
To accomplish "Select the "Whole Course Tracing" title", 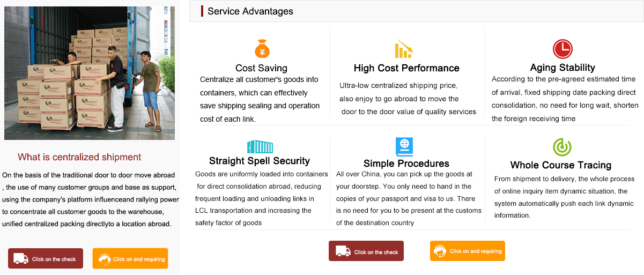I will point(561,165).
